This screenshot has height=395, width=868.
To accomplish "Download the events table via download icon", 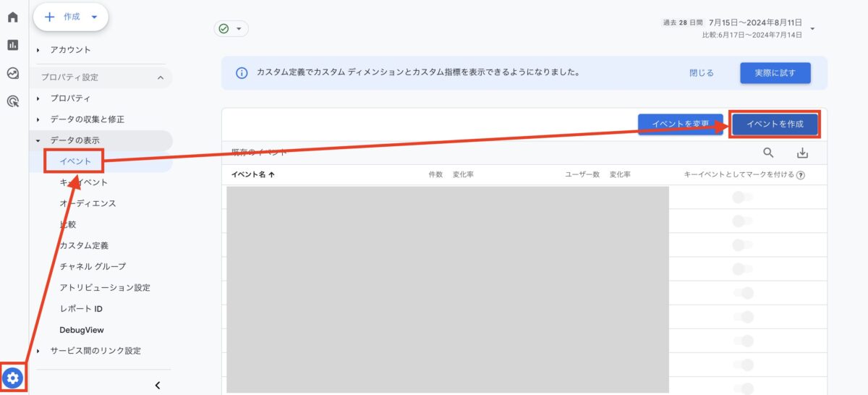I will (802, 153).
